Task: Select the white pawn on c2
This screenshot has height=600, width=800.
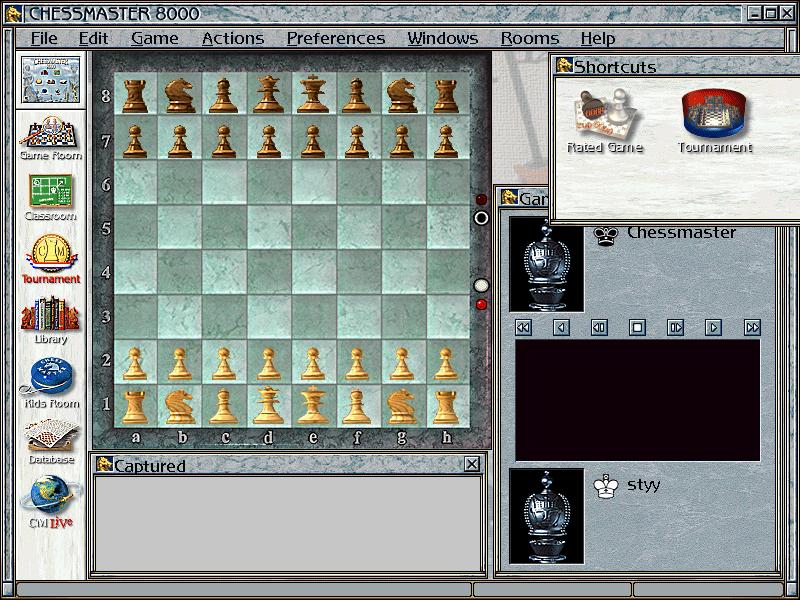Action: click(x=224, y=362)
